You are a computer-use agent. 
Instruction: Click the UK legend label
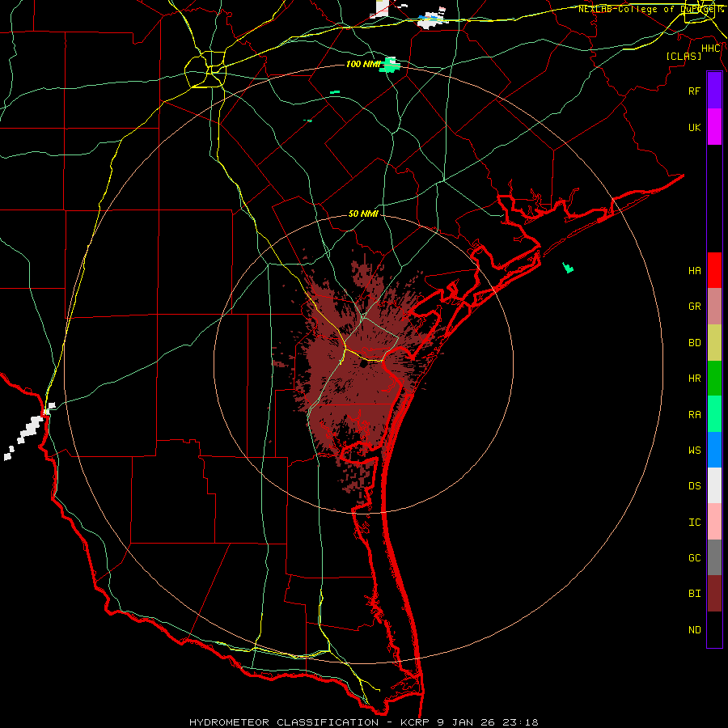click(x=694, y=127)
